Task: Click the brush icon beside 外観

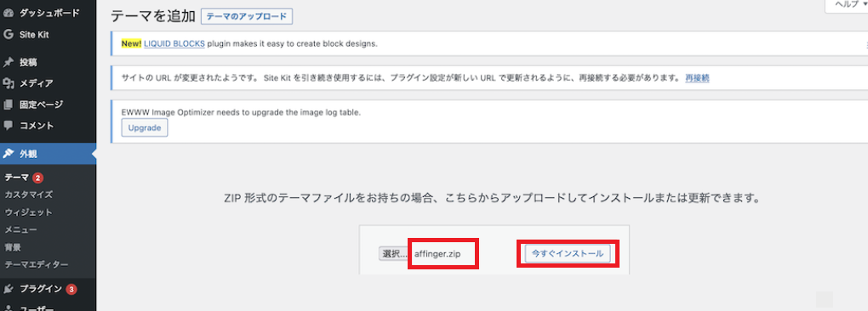Action: coord(9,154)
